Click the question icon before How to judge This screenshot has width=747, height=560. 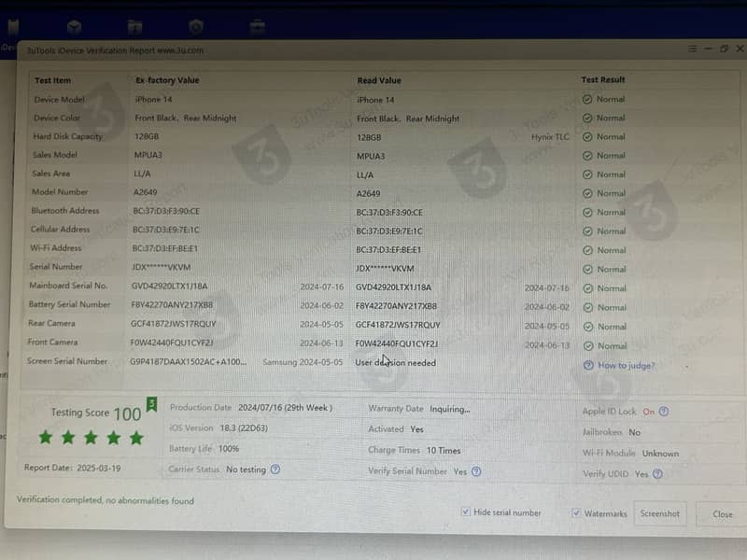pos(588,365)
